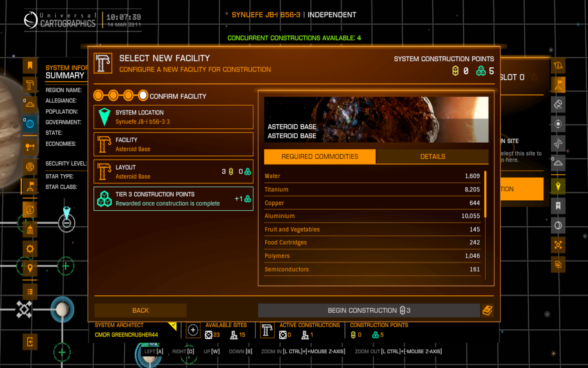
Task: Click the location pin icon in left sidebar
Action: (x=30, y=268)
